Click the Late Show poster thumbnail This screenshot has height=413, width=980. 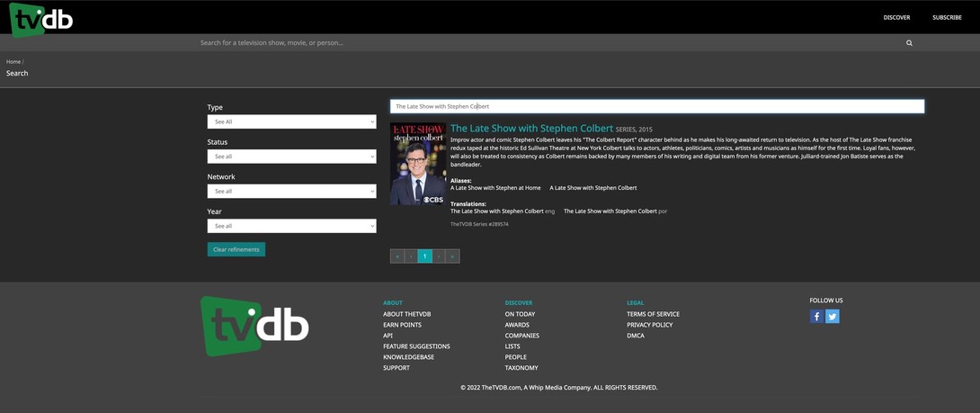(418, 164)
